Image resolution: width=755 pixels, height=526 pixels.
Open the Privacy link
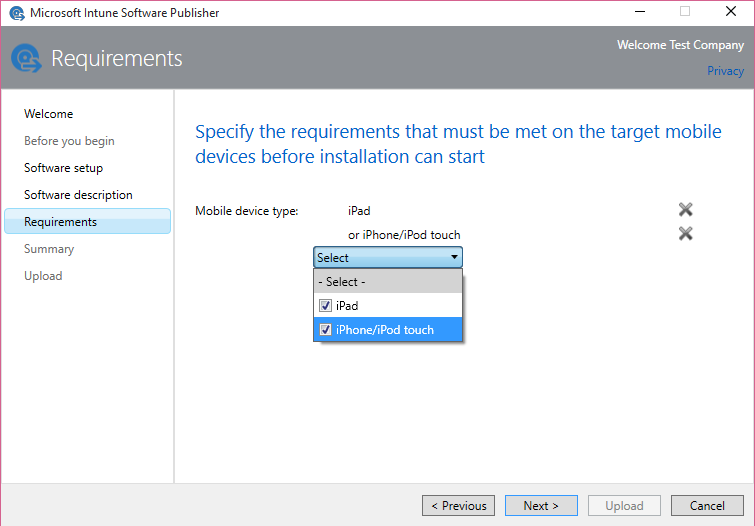click(725, 71)
